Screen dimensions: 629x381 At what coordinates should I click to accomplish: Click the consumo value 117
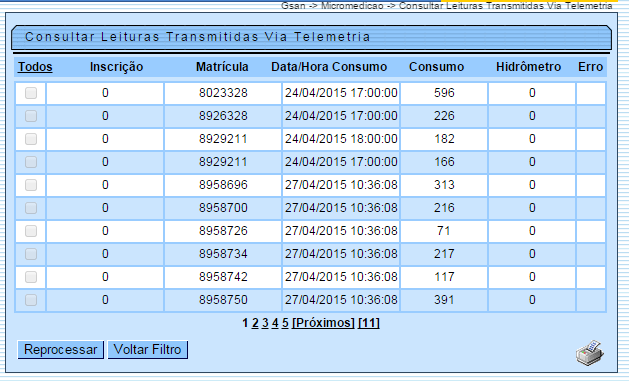(444, 277)
